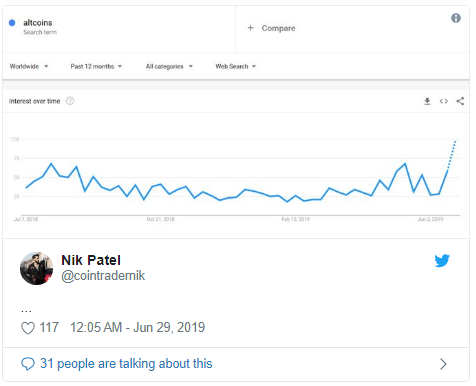Image resolution: width=476 pixels, height=386 pixels.
Task: Click the Twitter bird logo
Action: pyautogui.click(x=442, y=261)
